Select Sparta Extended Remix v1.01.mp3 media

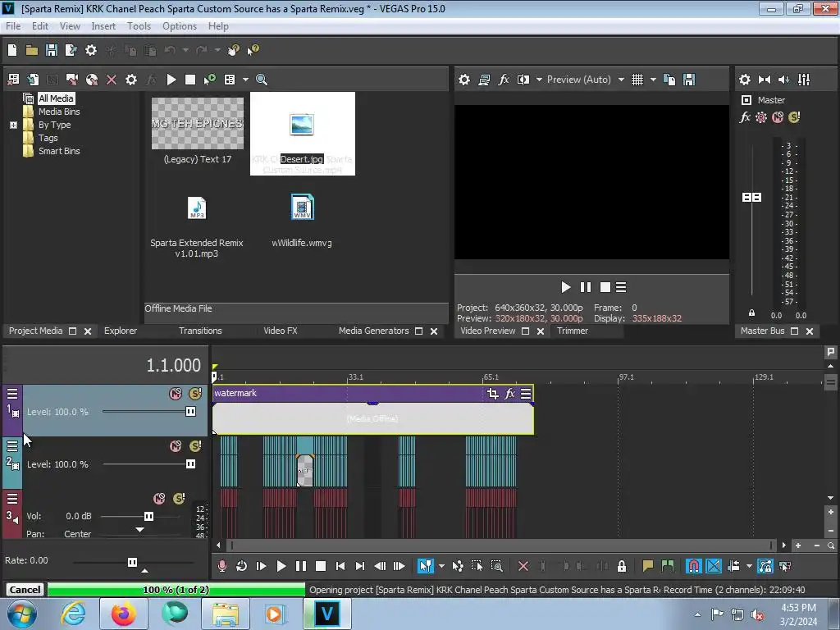coord(197,208)
